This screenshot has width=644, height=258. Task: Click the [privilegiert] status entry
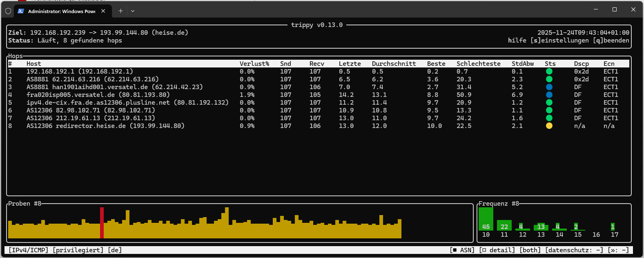[78, 250]
